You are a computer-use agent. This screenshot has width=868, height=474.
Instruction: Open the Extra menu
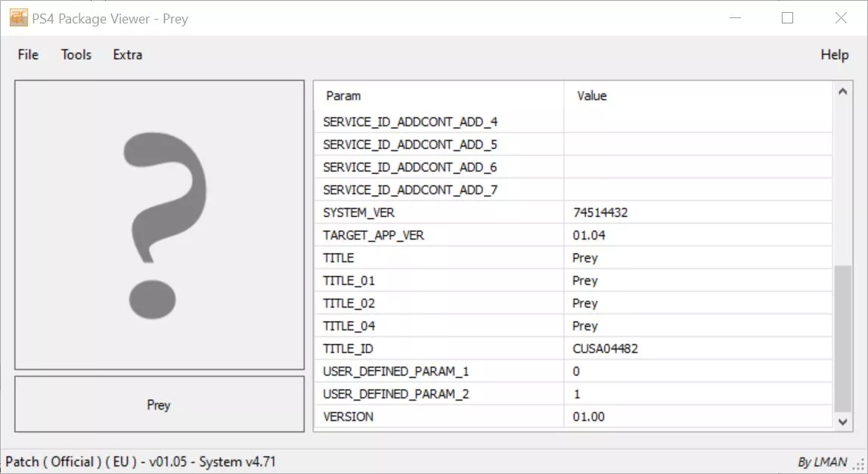coord(128,54)
